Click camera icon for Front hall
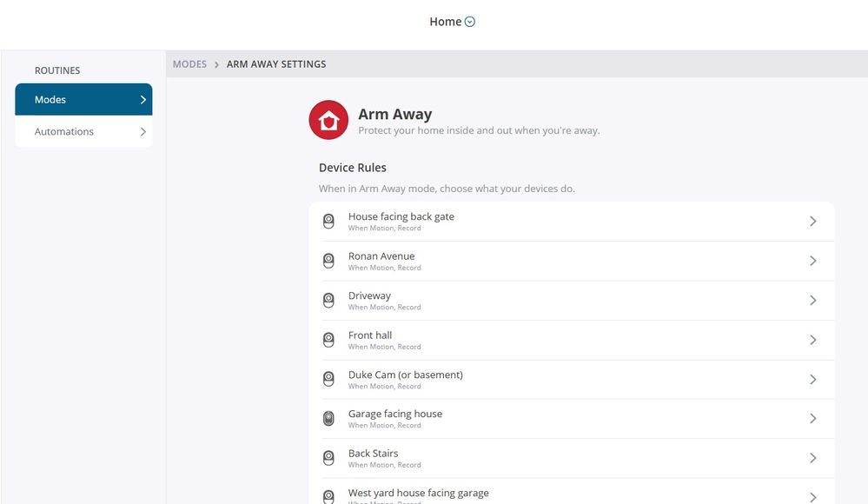Screen dimensions: 868x504 328,340
